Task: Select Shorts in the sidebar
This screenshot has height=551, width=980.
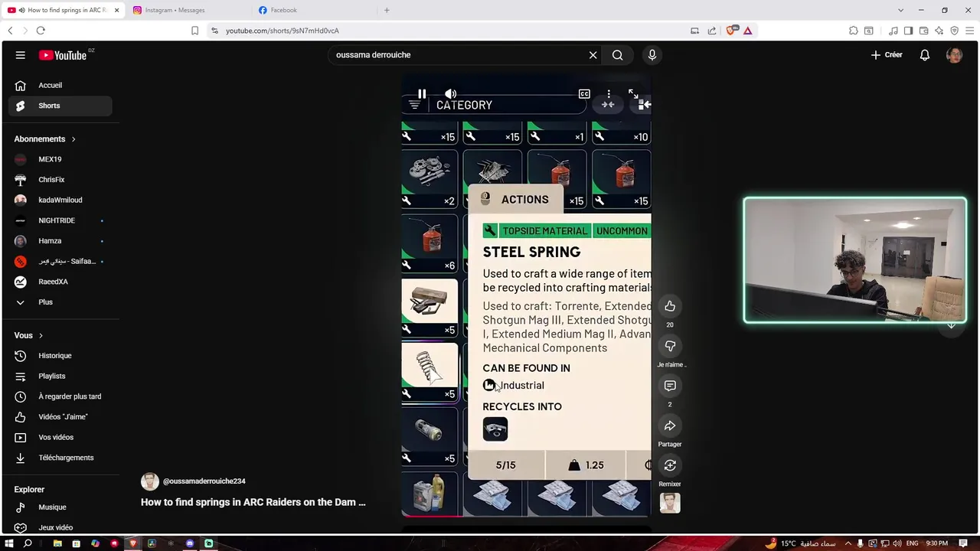Action: tap(60, 106)
